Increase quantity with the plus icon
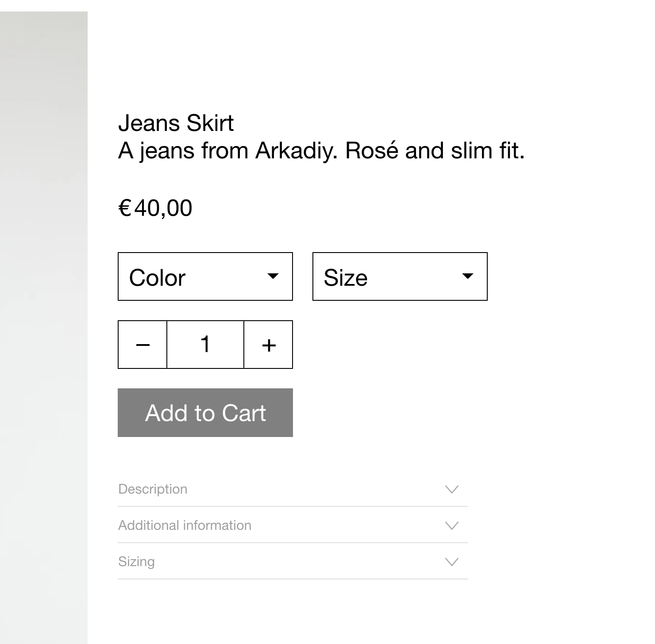 [x=269, y=345]
